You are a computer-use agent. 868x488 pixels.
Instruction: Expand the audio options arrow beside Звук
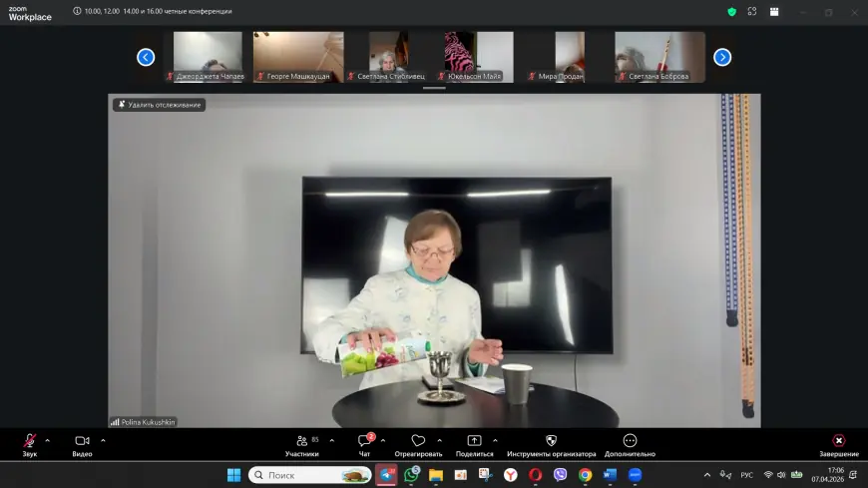coord(47,440)
